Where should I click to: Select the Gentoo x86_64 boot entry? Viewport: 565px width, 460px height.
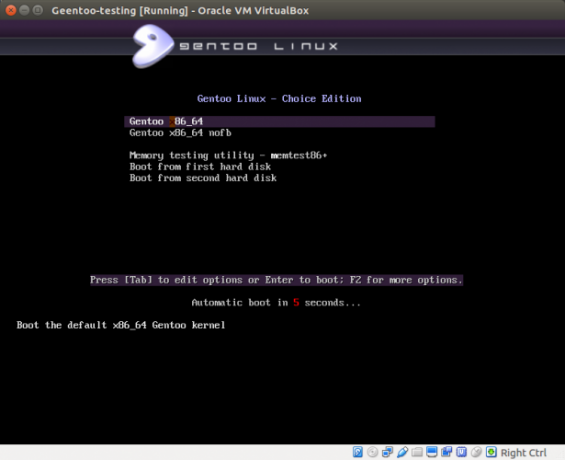(x=280, y=121)
